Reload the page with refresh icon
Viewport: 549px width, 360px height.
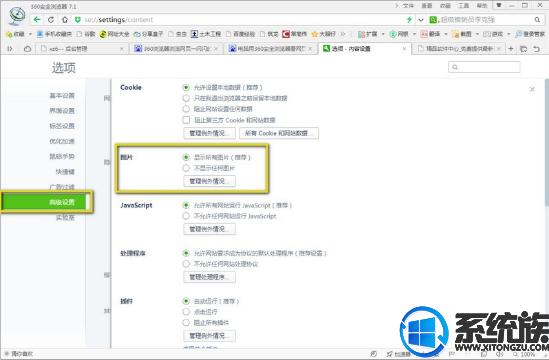point(51,20)
